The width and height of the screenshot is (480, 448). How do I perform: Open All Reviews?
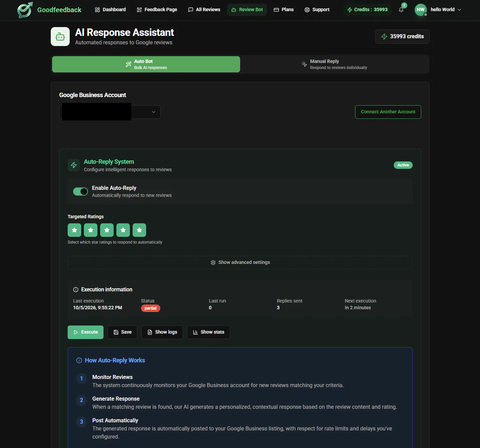tap(204, 9)
